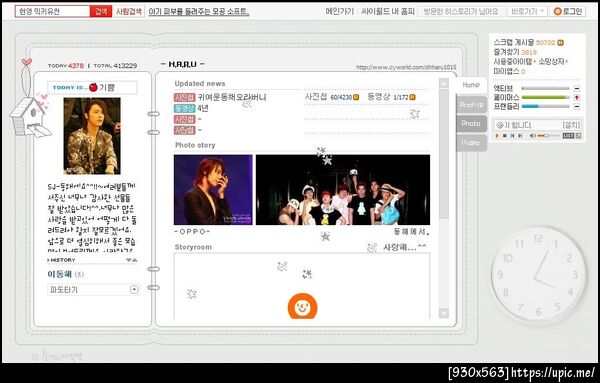
Task: Open the 사진첩 60/4230 album link
Action: (x=328, y=97)
